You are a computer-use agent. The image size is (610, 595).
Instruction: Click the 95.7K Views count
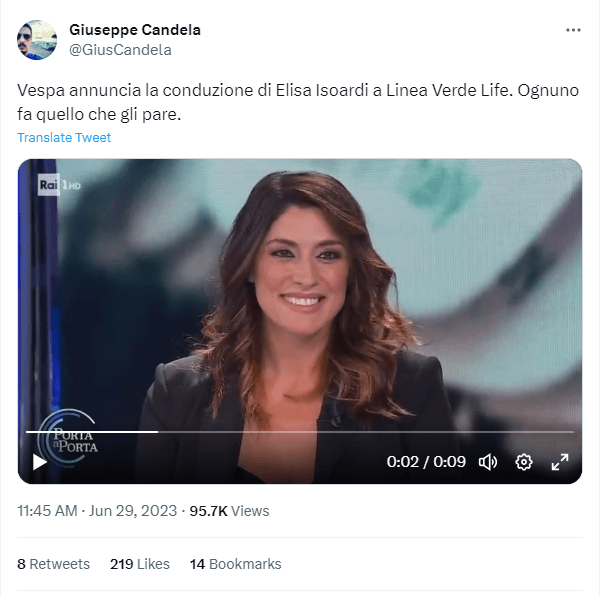click(229, 511)
